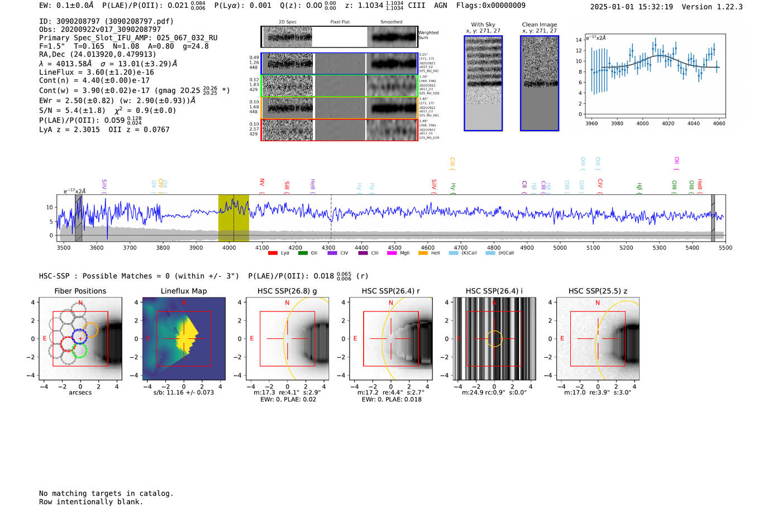
Task: Click the s/b: 11.16 +/- 0.073 caption
Action: click(184, 392)
